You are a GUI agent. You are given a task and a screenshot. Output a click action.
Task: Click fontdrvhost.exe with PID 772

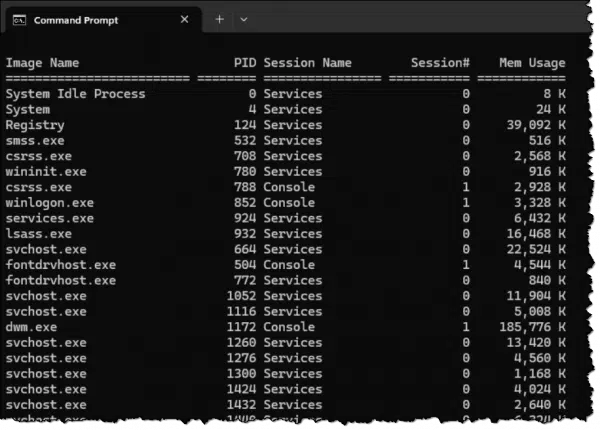[x=61, y=280]
